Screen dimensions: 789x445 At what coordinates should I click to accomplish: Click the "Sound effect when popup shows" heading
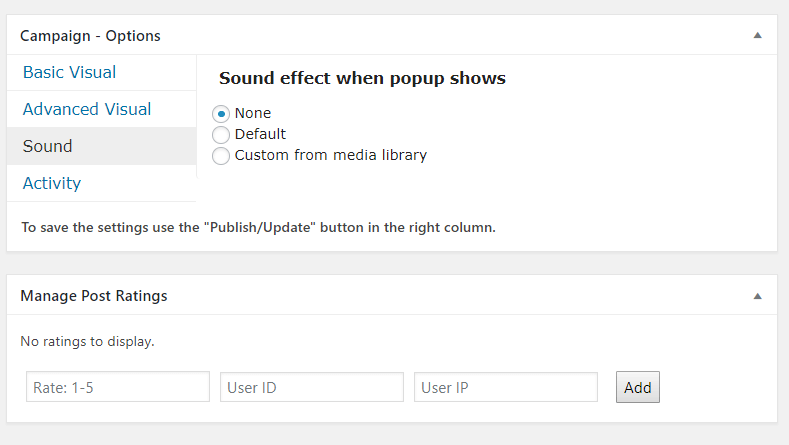tap(362, 78)
